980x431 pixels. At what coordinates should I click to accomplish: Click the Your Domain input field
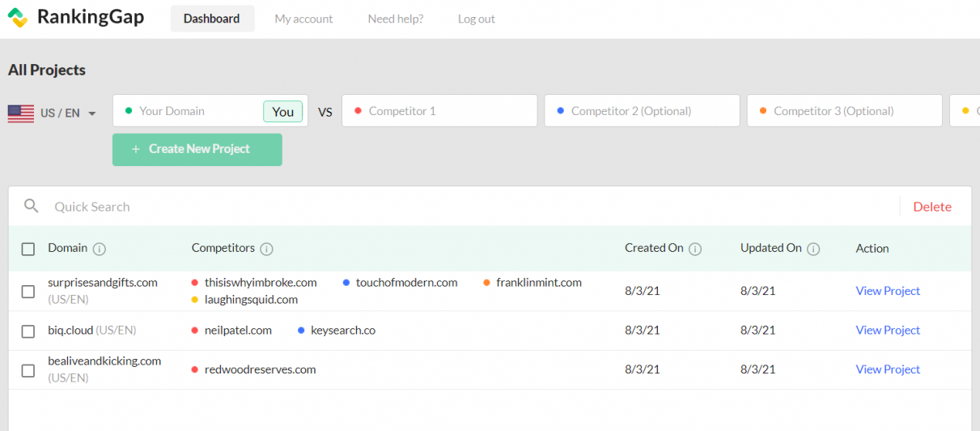click(x=210, y=111)
